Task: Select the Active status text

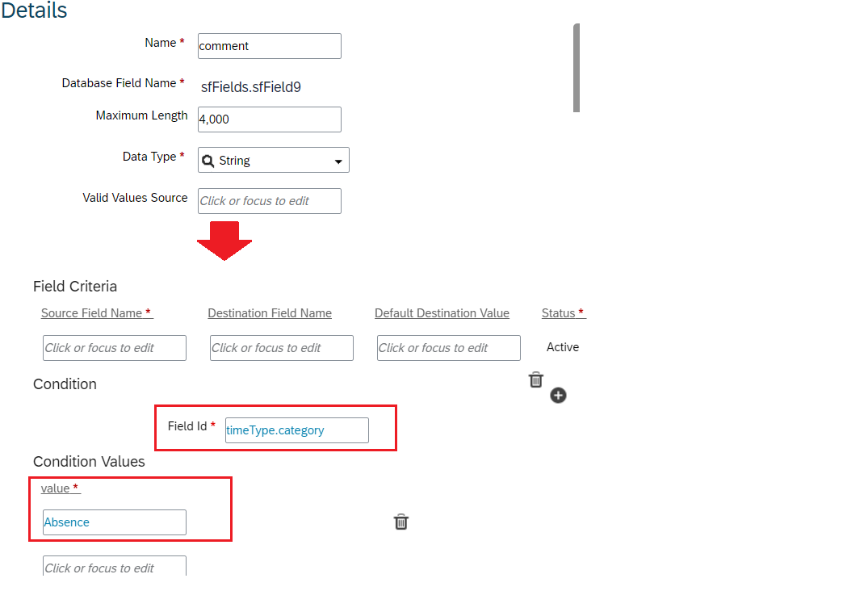Action: tap(563, 347)
